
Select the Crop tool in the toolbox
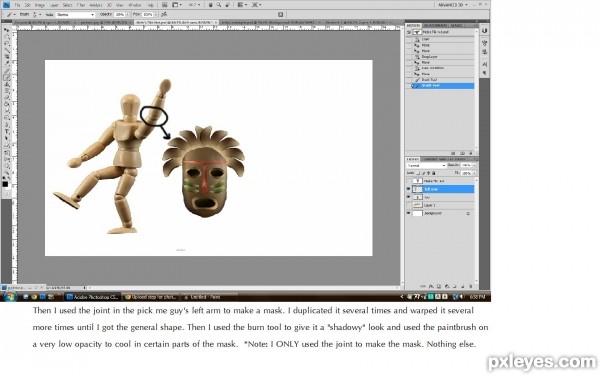7,56
